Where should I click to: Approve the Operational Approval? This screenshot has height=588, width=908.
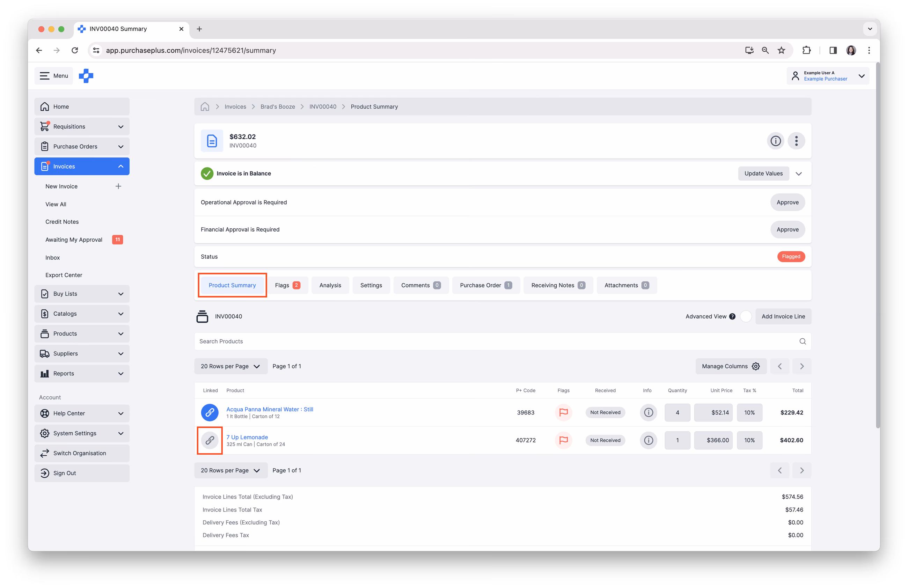pyautogui.click(x=787, y=202)
